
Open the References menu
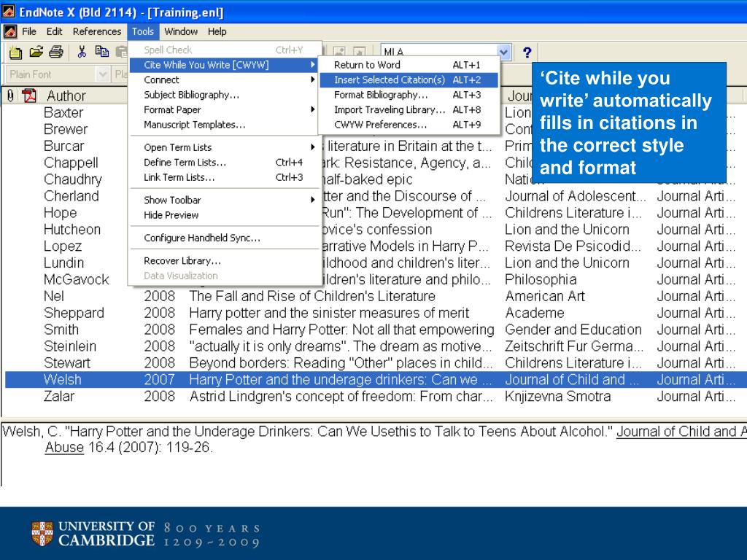pos(97,31)
